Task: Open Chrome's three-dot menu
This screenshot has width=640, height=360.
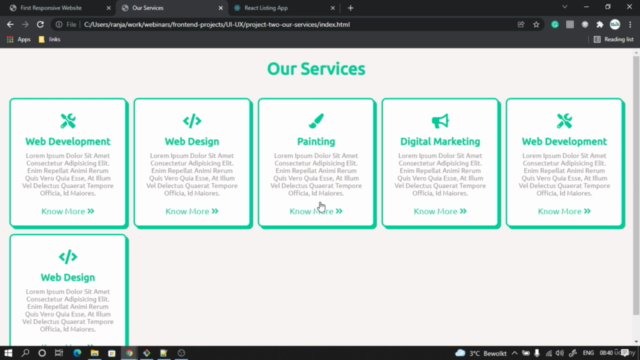Action: click(630, 24)
